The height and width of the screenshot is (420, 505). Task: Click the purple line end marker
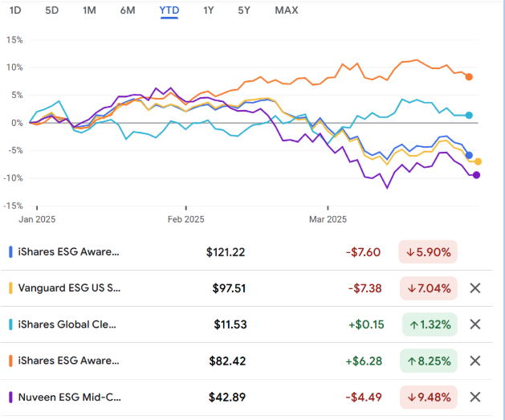(x=476, y=175)
